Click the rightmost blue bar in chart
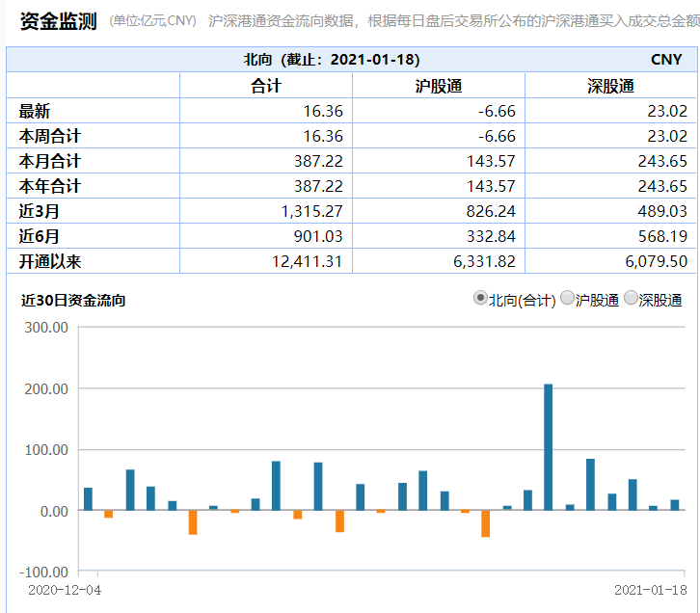Image resolution: width=700 pixels, height=613 pixels. pos(675,505)
